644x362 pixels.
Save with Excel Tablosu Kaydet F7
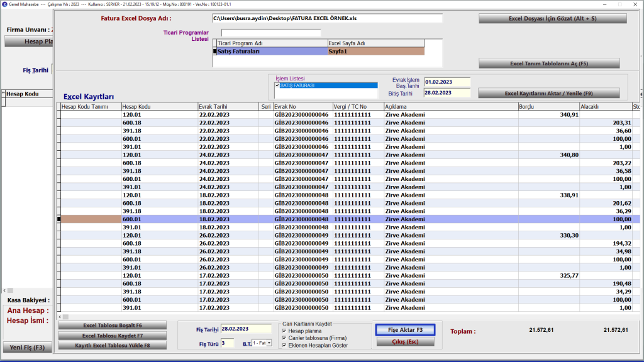tap(113, 336)
